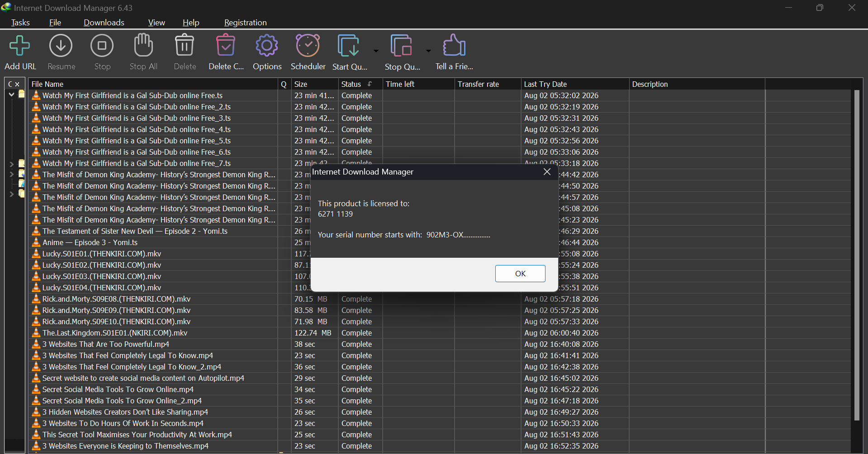Click VLC icon of The.Last.Kingdom.S01E01 row
Viewport: 868px width, 454px height.
36,333
